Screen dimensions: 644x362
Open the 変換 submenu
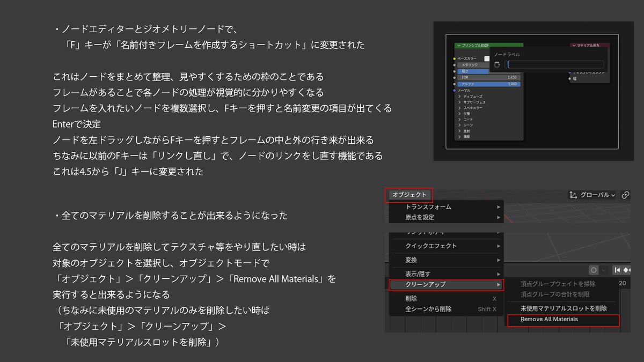(x=447, y=260)
